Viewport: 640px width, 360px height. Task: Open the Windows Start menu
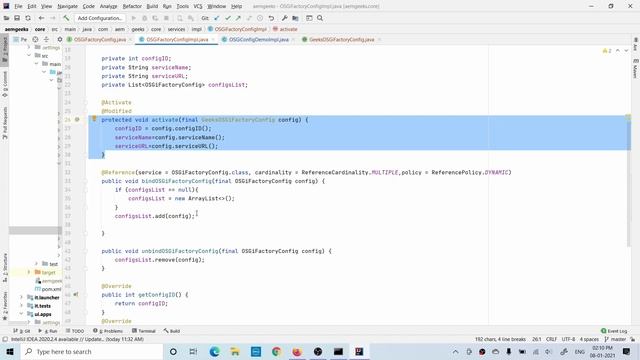10,351
